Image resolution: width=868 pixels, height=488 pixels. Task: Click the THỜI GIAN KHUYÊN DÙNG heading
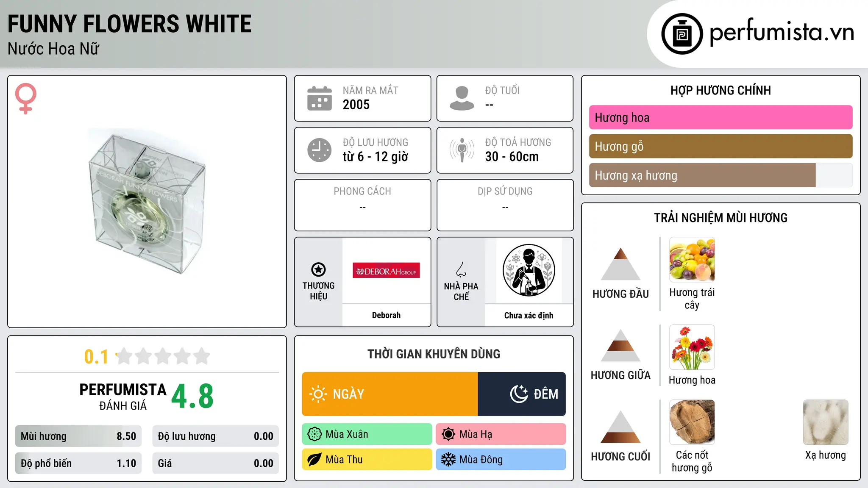pos(434,354)
